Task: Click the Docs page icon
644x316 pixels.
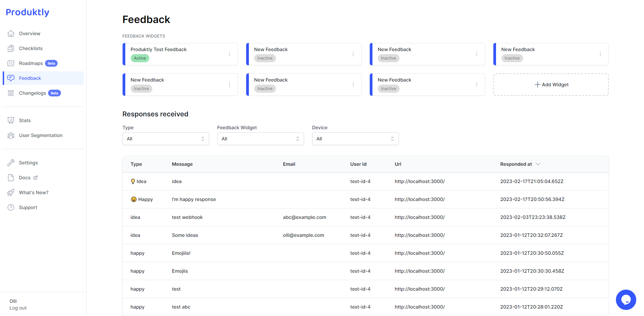Action: 11,178
